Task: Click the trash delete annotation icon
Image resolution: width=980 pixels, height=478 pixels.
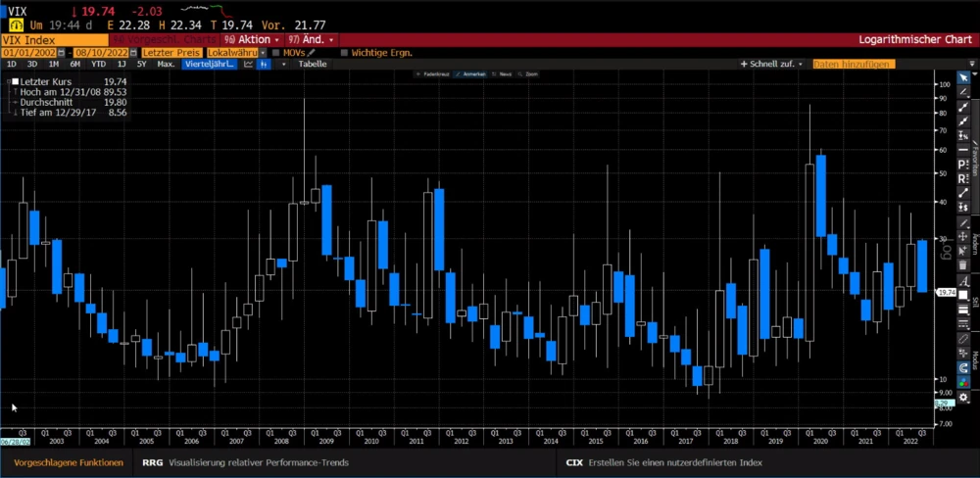Action: point(963,264)
